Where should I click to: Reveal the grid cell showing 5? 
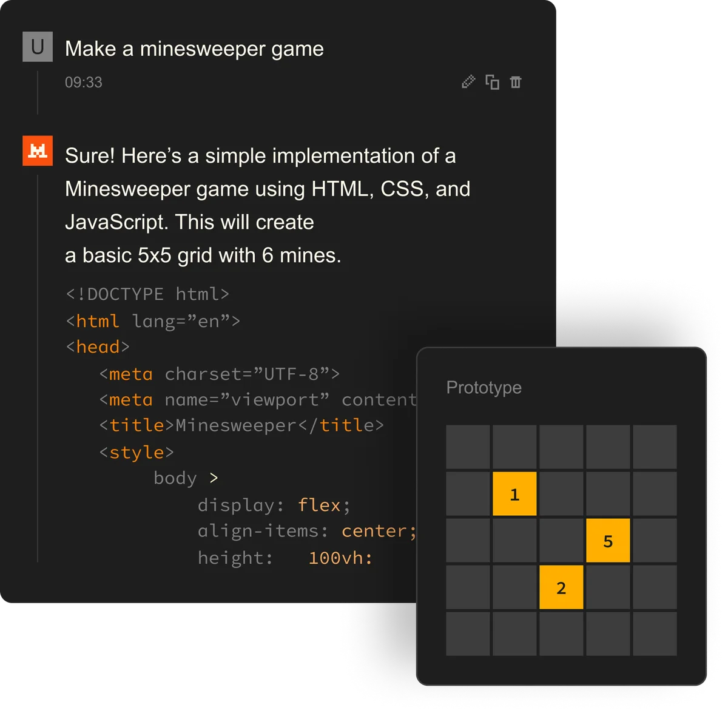pyautogui.click(x=608, y=540)
